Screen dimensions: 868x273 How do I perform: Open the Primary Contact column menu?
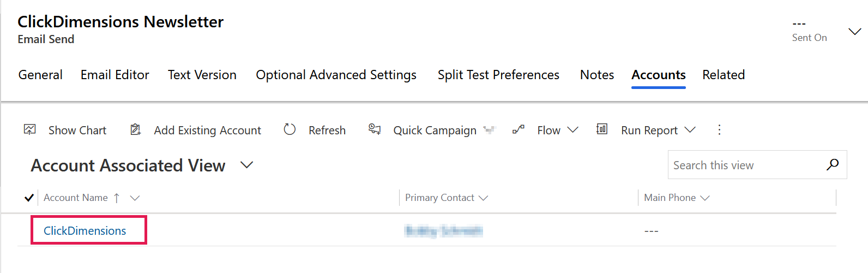click(x=483, y=198)
